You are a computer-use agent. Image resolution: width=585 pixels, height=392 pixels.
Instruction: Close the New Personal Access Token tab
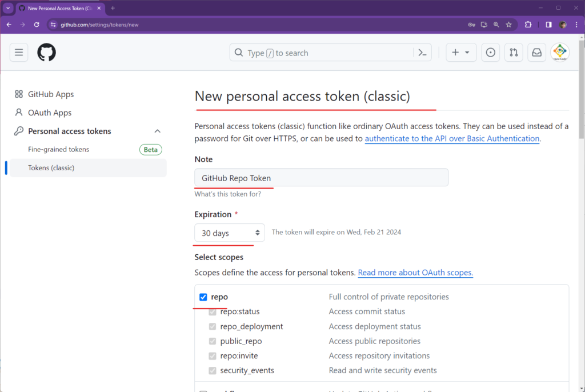pos(99,8)
